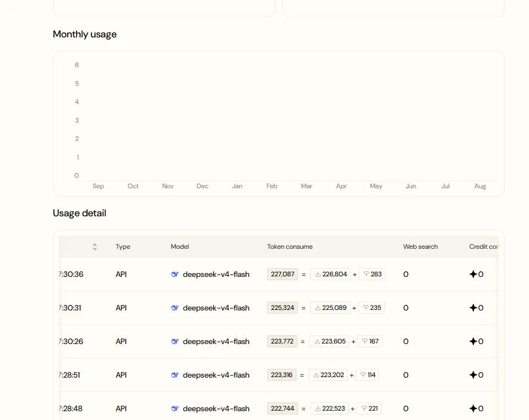
Task: Click the Web search column header
Action: pyautogui.click(x=420, y=247)
